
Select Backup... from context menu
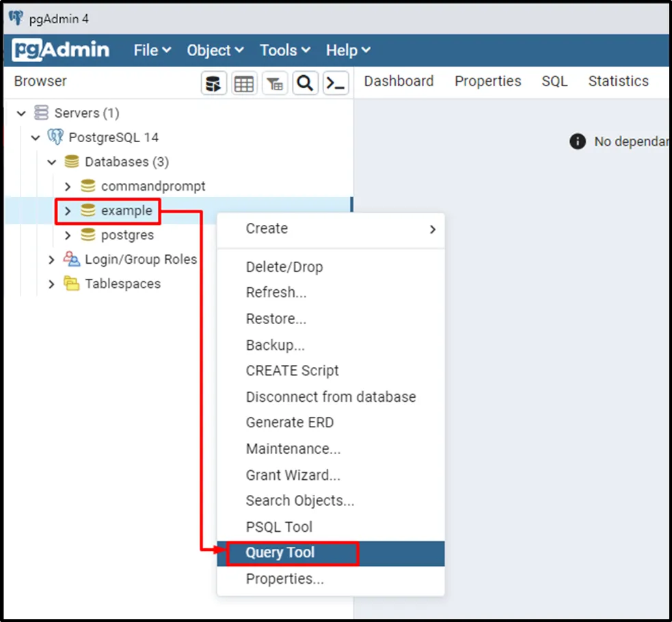click(275, 345)
